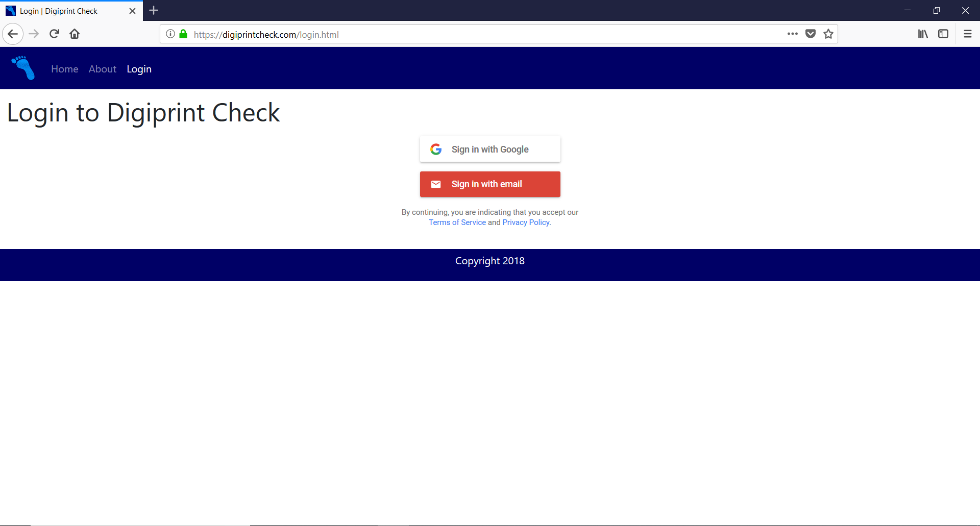Click Sign in with email button
The height and width of the screenshot is (526, 980).
490,184
